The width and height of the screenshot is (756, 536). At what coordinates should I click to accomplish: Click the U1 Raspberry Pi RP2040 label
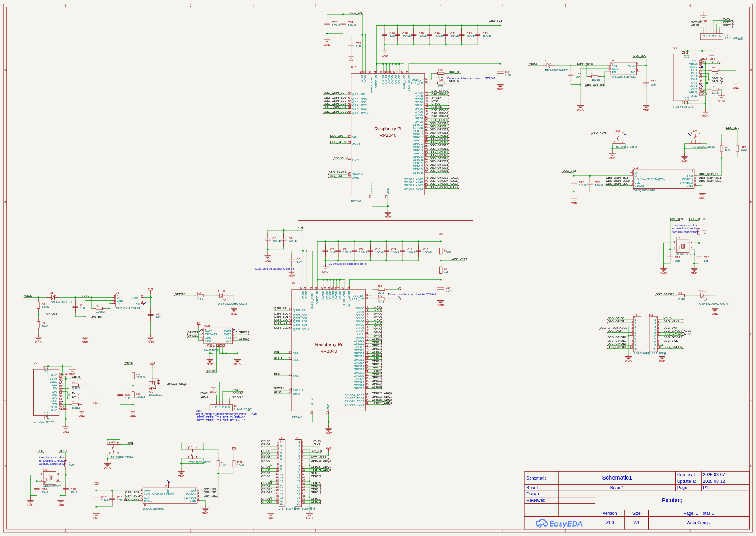point(328,348)
